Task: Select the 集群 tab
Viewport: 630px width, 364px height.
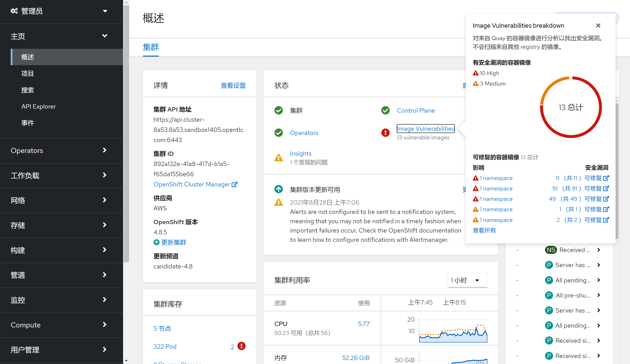Action: pyautogui.click(x=151, y=47)
